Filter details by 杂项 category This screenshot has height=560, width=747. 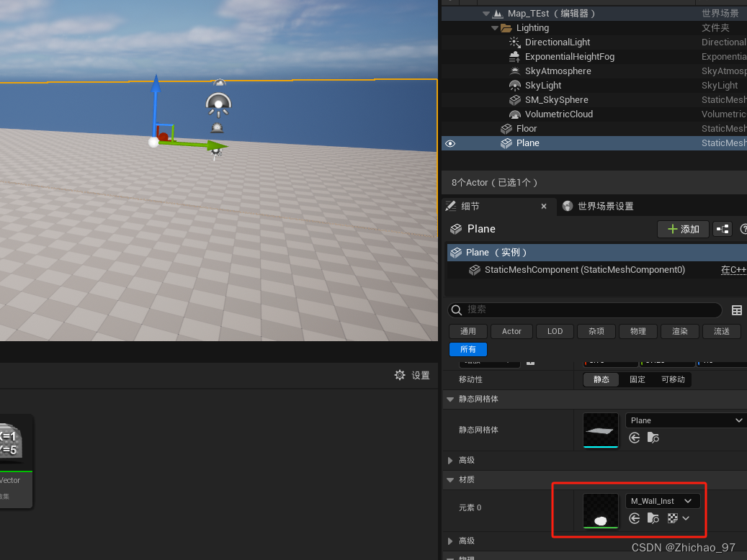pyautogui.click(x=596, y=331)
